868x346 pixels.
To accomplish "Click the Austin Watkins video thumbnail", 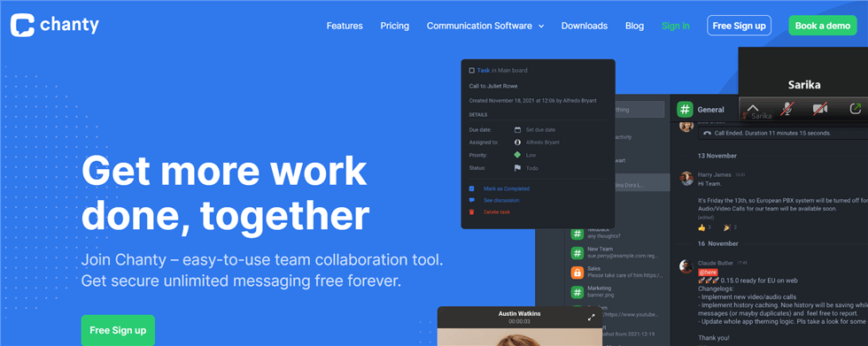I will coord(519,338).
